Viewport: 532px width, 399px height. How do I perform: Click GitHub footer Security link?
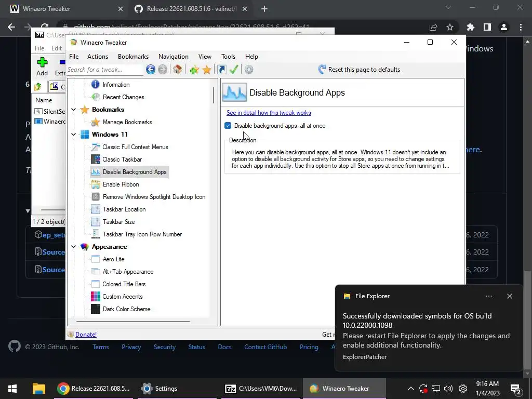[165, 347]
